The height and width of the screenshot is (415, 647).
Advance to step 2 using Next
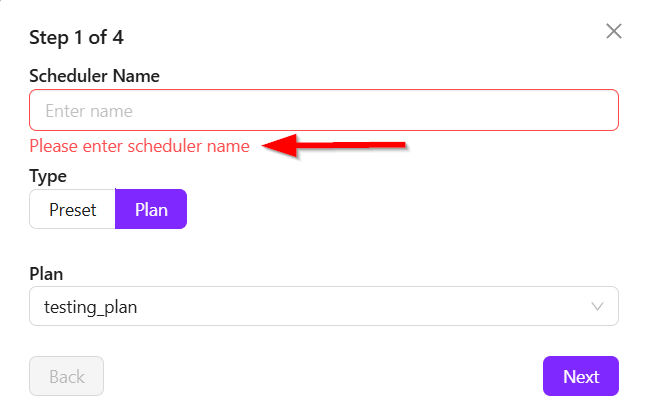pyautogui.click(x=580, y=376)
